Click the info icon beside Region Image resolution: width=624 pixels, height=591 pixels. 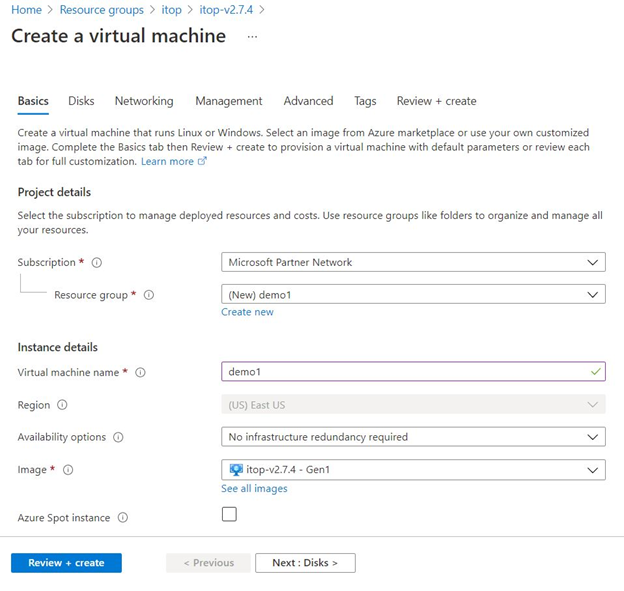(63, 405)
